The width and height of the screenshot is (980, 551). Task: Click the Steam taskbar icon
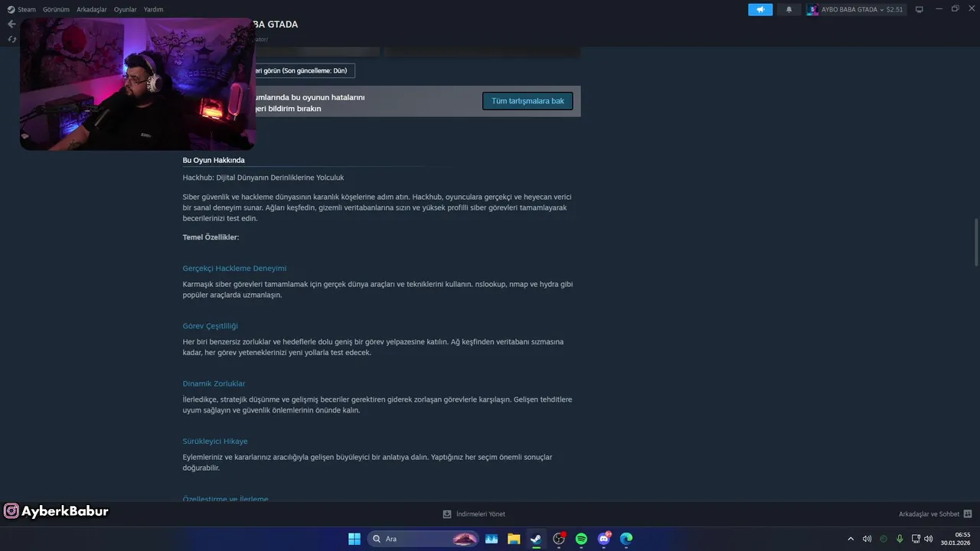pyautogui.click(x=536, y=539)
